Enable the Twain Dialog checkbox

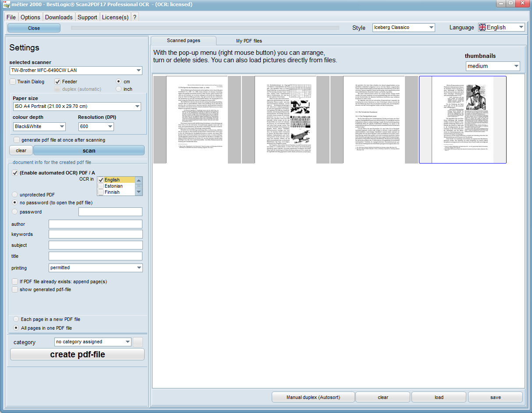pyautogui.click(x=13, y=82)
